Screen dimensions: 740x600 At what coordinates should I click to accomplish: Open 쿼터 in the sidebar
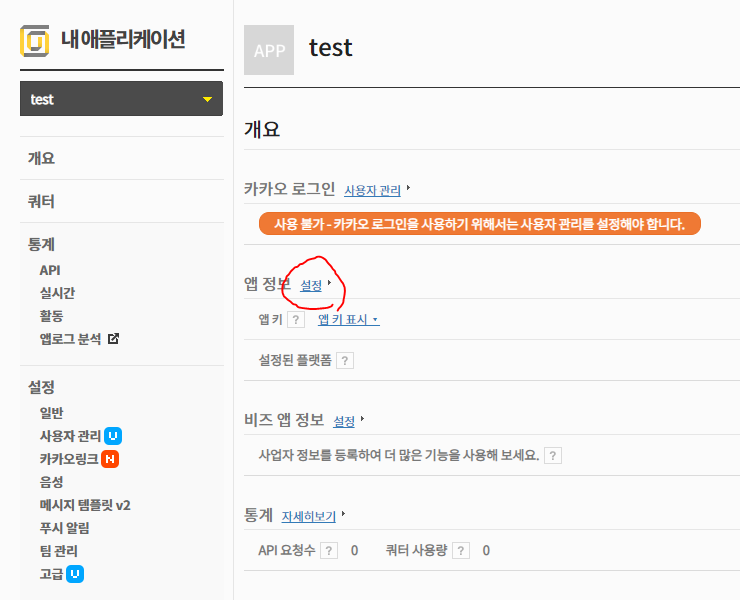coord(42,202)
